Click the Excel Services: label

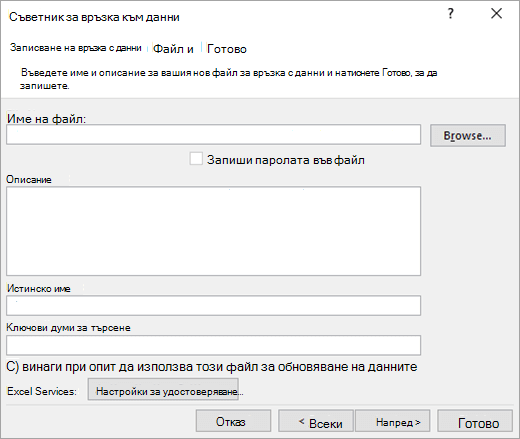(42, 391)
